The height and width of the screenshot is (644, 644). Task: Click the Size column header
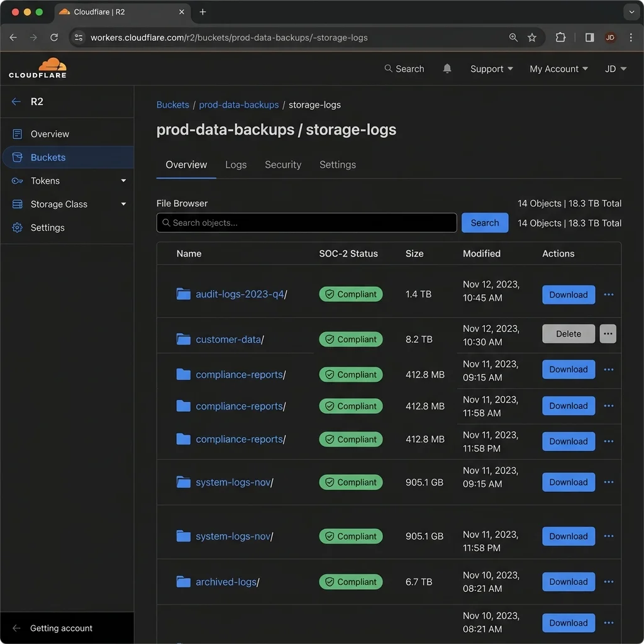pyautogui.click(x=414, y=253)
